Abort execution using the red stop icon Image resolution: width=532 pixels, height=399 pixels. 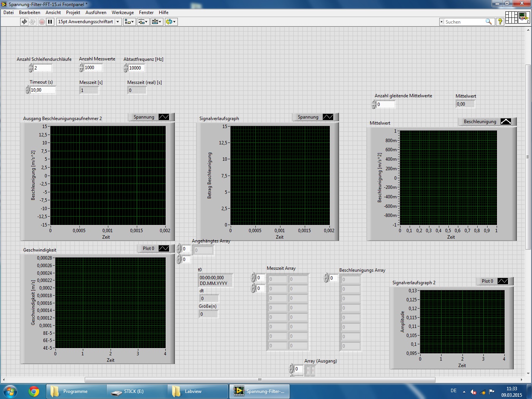pyautogui.click(x=42, y=22)
